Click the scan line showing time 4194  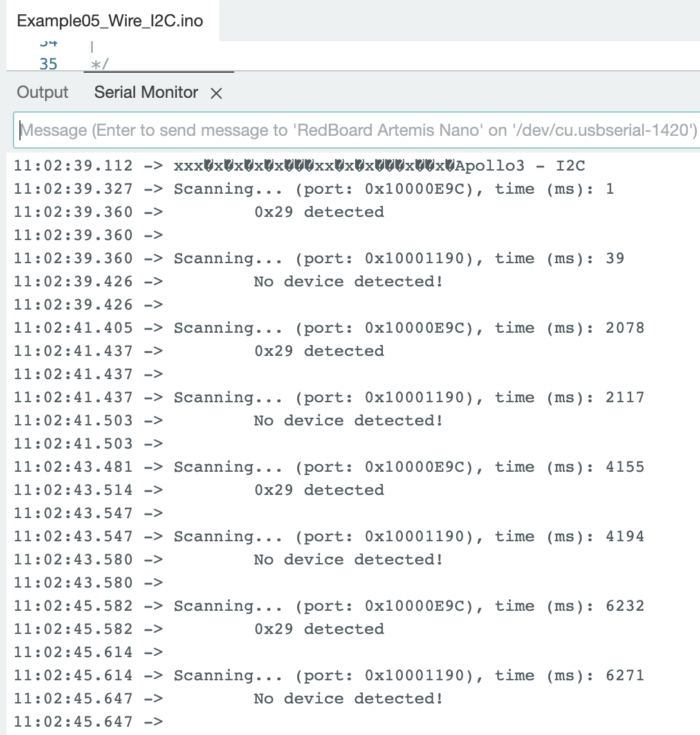(x=408, y=537)
